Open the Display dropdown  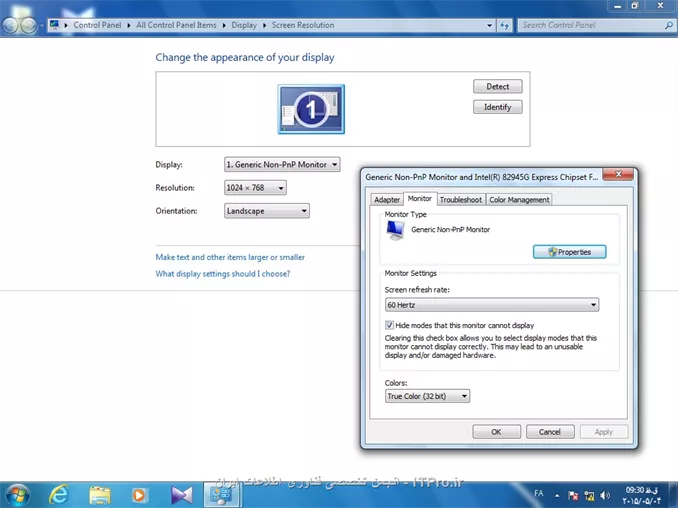[x=282, y=165]
